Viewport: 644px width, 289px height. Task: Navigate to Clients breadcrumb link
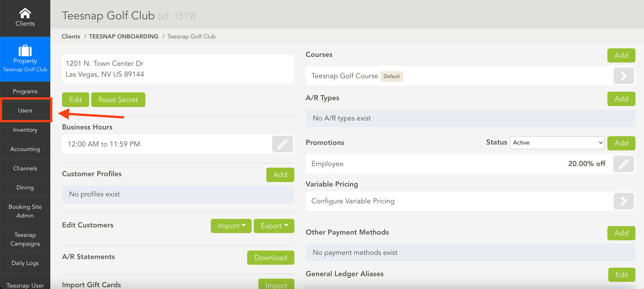(71, 36)
